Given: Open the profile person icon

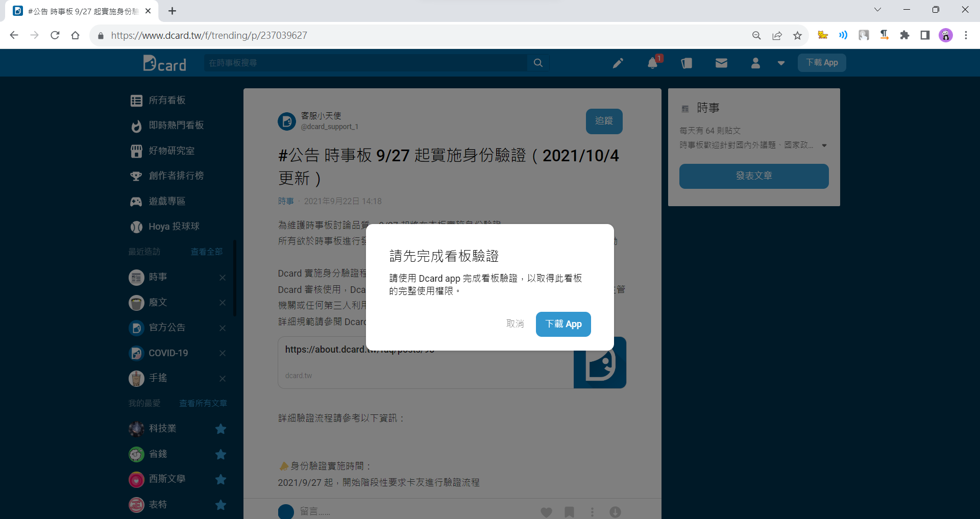Looking at the screenshot, I should tap(755, 63).
